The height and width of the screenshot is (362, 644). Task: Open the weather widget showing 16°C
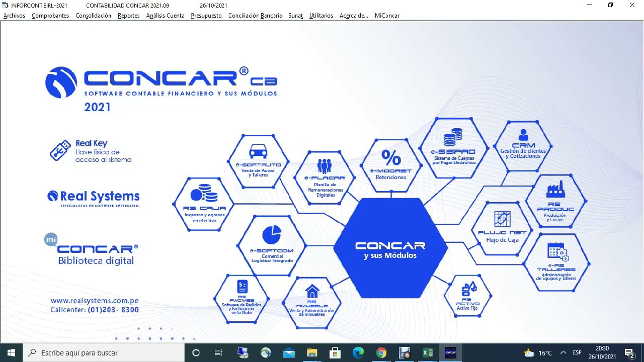pyautogui.click(x=538, y=353)
